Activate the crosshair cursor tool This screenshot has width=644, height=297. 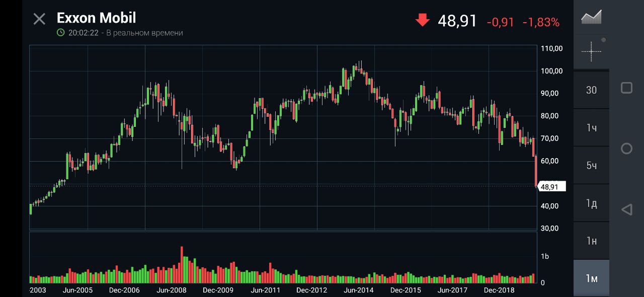pos(591,51)
